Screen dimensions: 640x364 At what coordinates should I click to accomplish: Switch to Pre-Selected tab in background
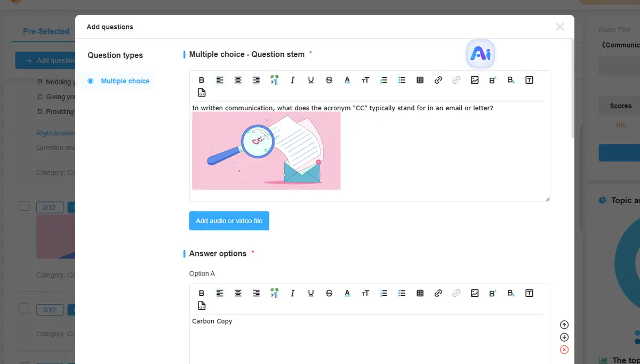coord(46,31)
